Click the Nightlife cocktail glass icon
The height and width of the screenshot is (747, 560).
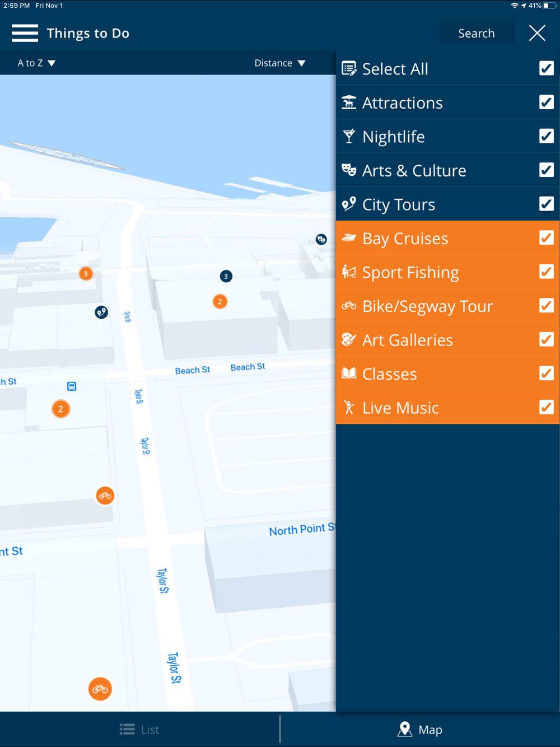click(x=349, y=136)
